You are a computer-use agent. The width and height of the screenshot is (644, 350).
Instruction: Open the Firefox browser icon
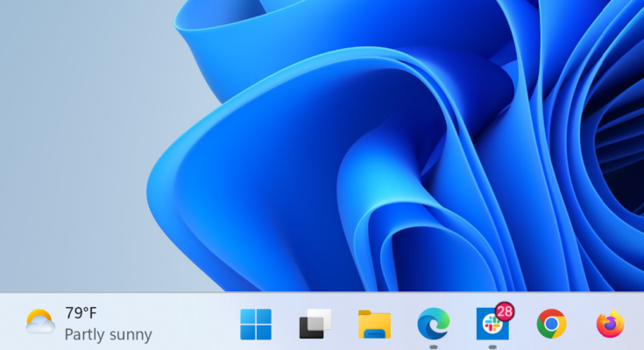tap(611, 324)
